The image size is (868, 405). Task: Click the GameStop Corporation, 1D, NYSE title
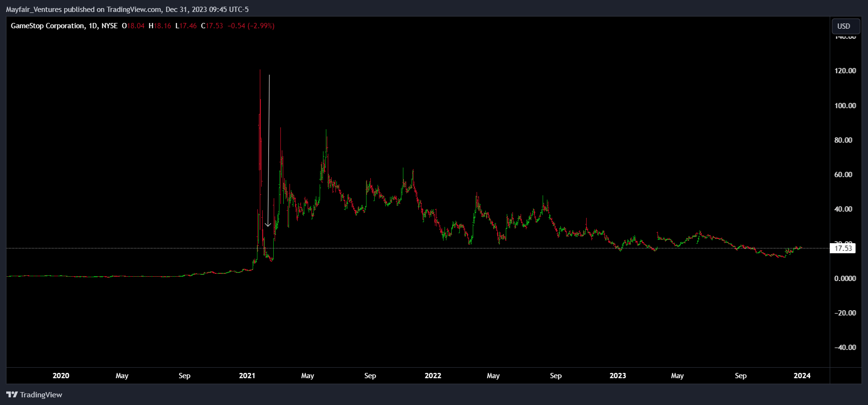pos(64,26)
